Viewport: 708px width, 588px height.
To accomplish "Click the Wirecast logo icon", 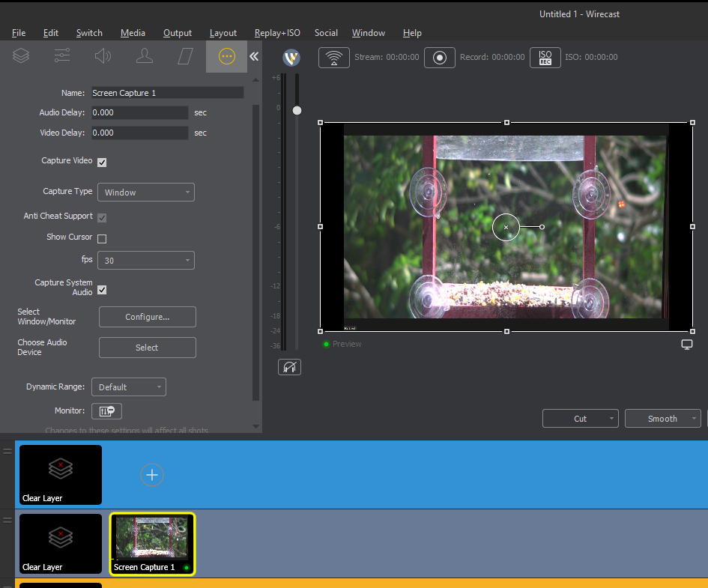I will pos(291,58).
